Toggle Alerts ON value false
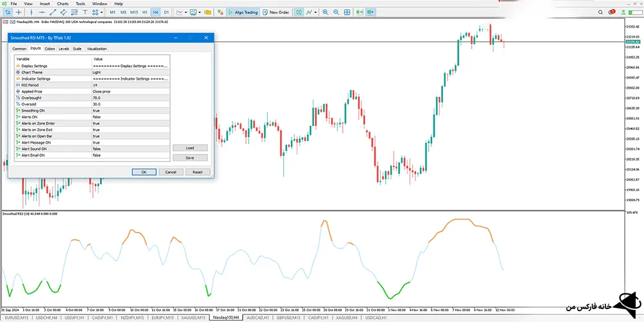Screen dimensions: 644x322 131,117
